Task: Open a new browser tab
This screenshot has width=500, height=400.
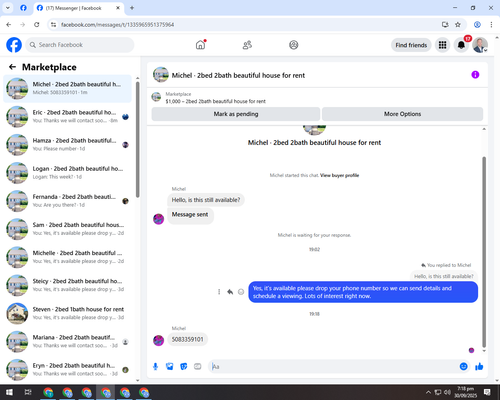Action: coord(132,8)
